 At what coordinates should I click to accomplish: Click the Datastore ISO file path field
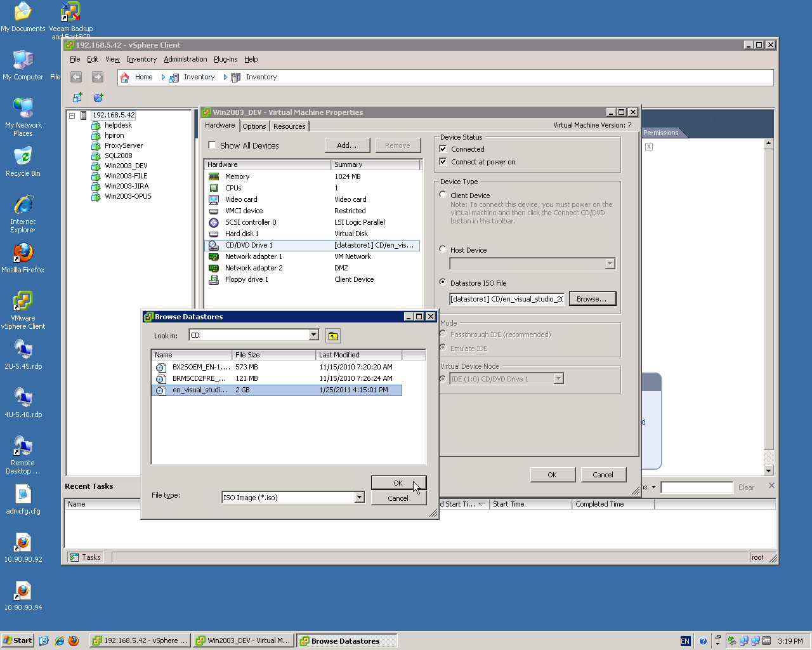click(507, 299)
